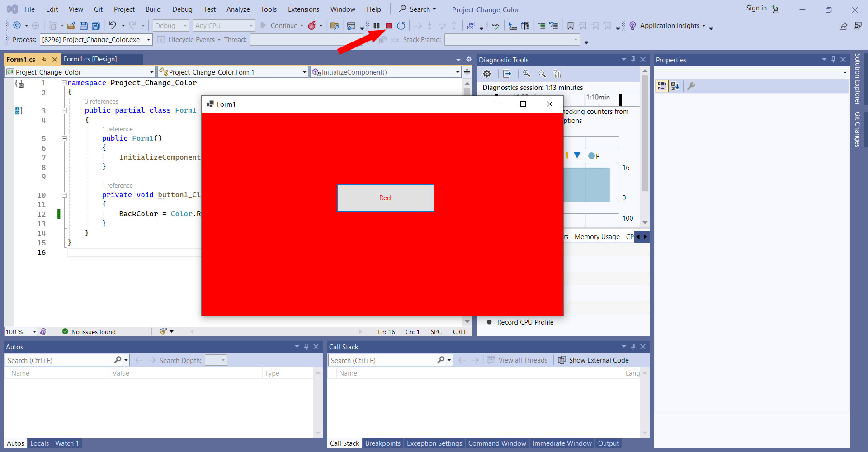Screen dimensions: 868x452
Task: Start Record CPU Profile
Action: [525, 322]
